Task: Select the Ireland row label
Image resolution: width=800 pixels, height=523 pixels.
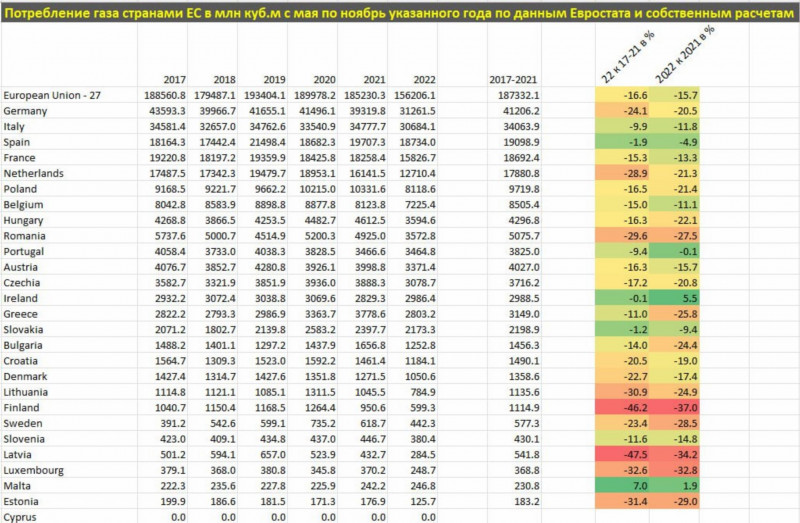Action: point(20,298)
